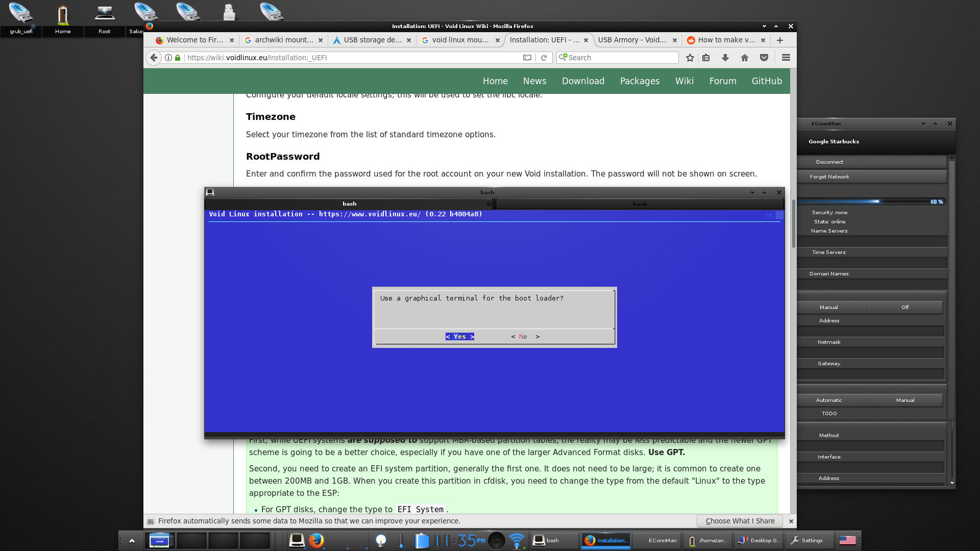
Task: Focus the Firefox Search box
Action: pyautogui.click(x=618, y=58)
